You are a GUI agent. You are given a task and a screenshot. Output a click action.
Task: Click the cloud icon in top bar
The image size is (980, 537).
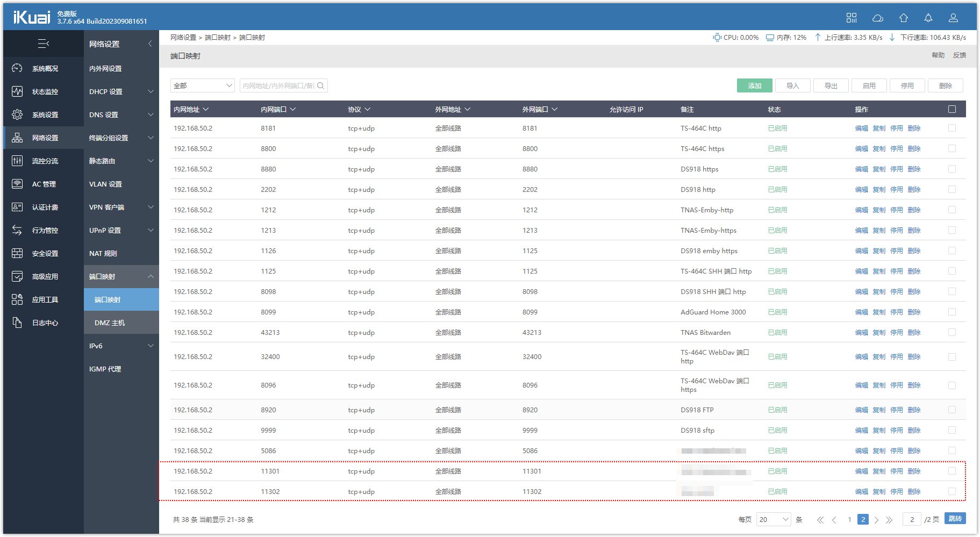(878, 18)
